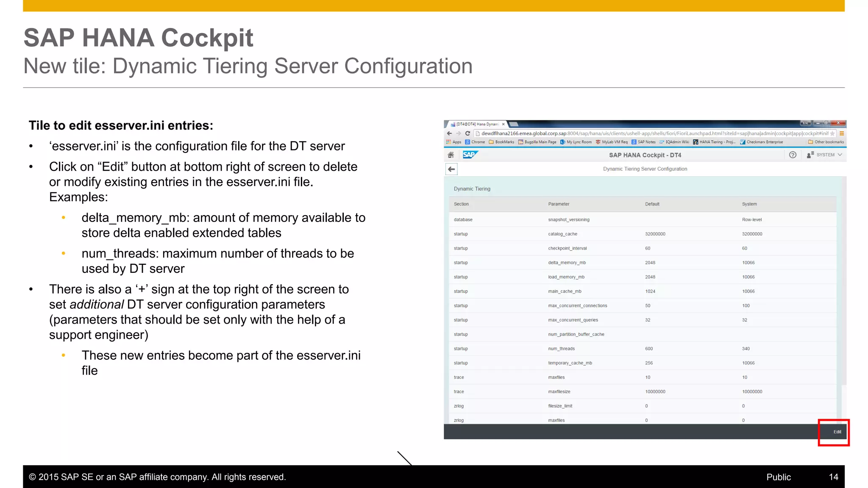Click the num_threads system value 340
This screenshot has width=868, height=488.
tap(746, 349)
